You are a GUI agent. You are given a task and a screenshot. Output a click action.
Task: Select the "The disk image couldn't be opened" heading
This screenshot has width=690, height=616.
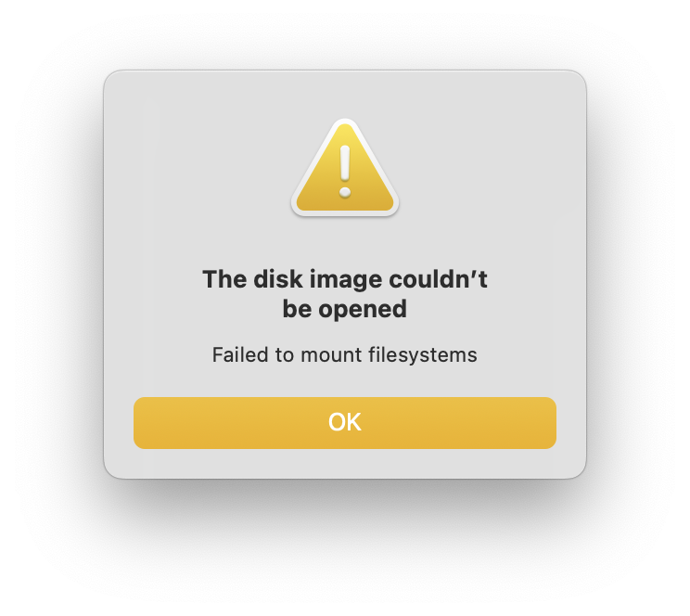coord(345,294)
